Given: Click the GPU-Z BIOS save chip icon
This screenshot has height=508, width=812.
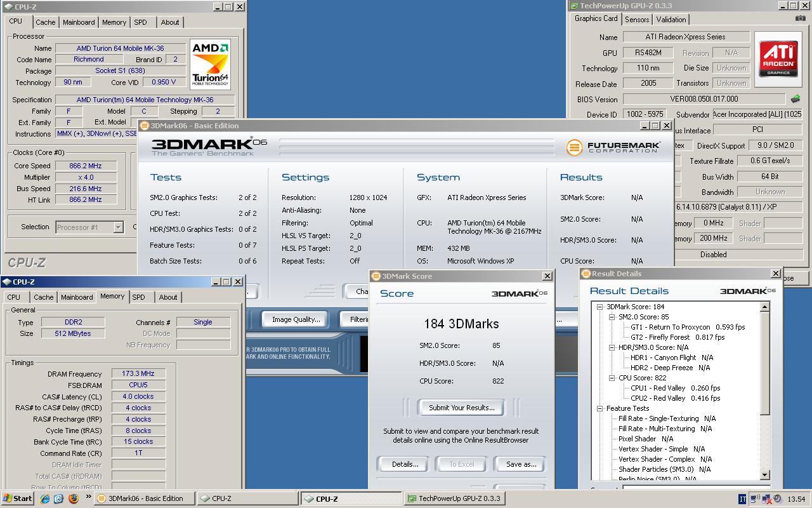Looking at the screenshot, I should 796,99.
